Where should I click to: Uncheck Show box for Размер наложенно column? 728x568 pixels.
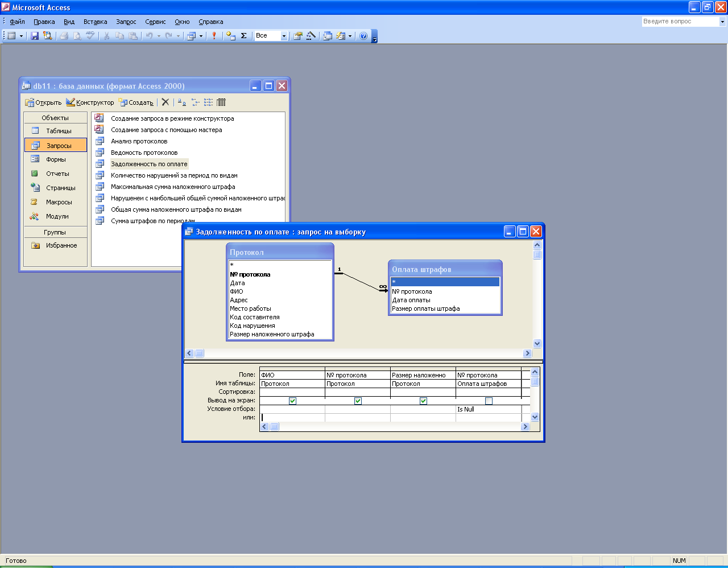[423, 401]
